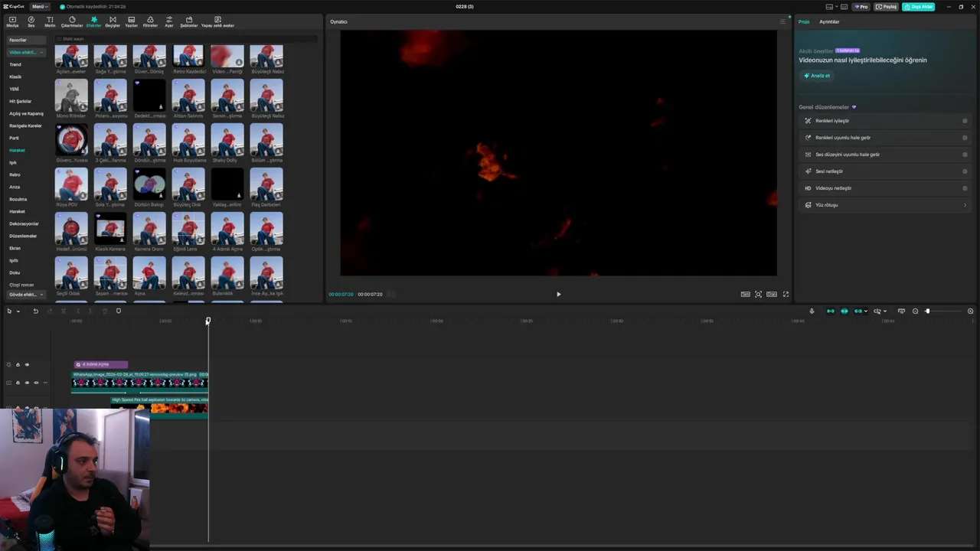Switch to the Proje tab
Image resolution: width=980 pixels, height=551 pixels.
pos(804,21)
